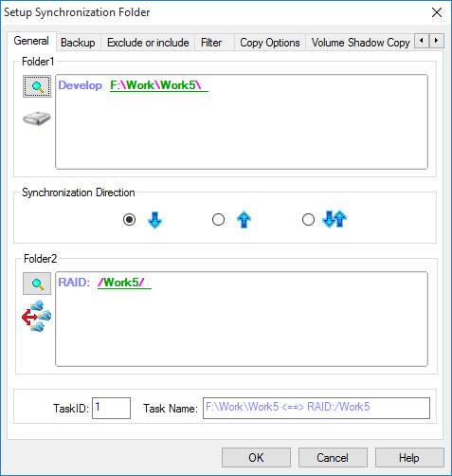Image resolution: width=452 pixels, height=476 pixels.
Task: Select the upward sync direction radio button
Action: click(x=218, y=219)
